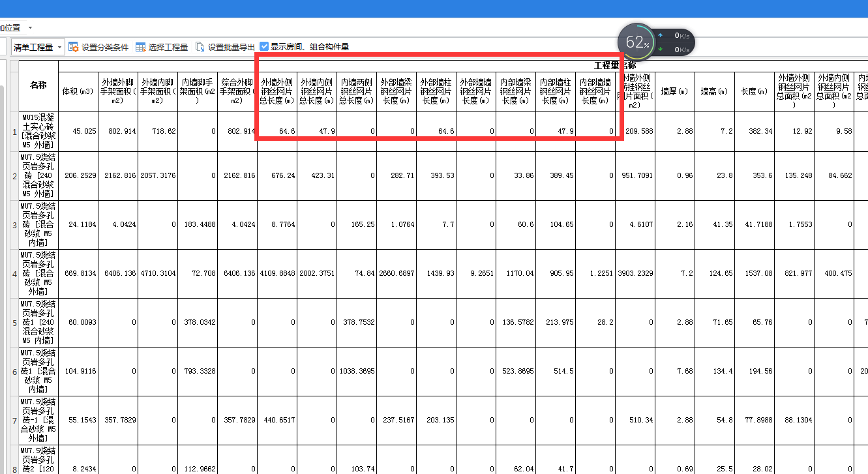Click the 选择工程量 button label
This screenshot has width=868, height=474.
click(x=168, y=47)
